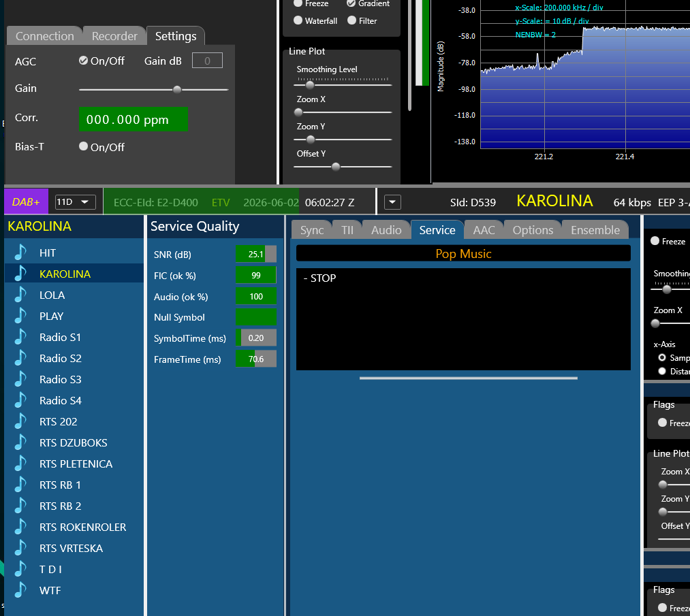Viewport: 690px width, 616px height.
Task: Click the Gain slider handle
Action: [x=177, y=90]
